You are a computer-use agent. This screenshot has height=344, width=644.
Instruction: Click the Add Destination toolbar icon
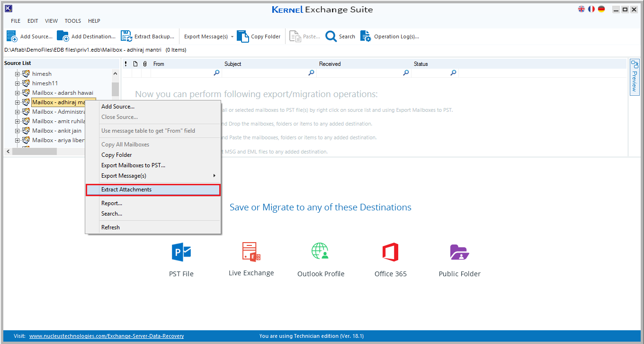[63, 36]
